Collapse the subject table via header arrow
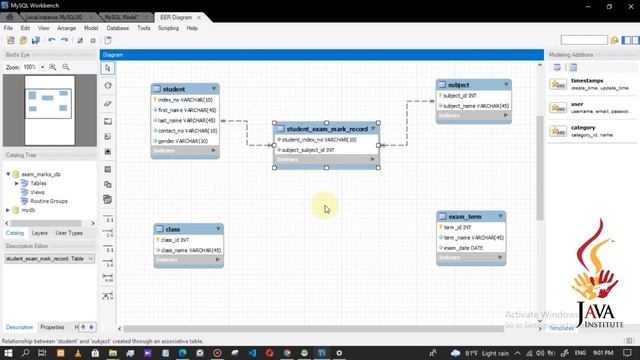The image size is (640, 360). click(x=506, y=84)
